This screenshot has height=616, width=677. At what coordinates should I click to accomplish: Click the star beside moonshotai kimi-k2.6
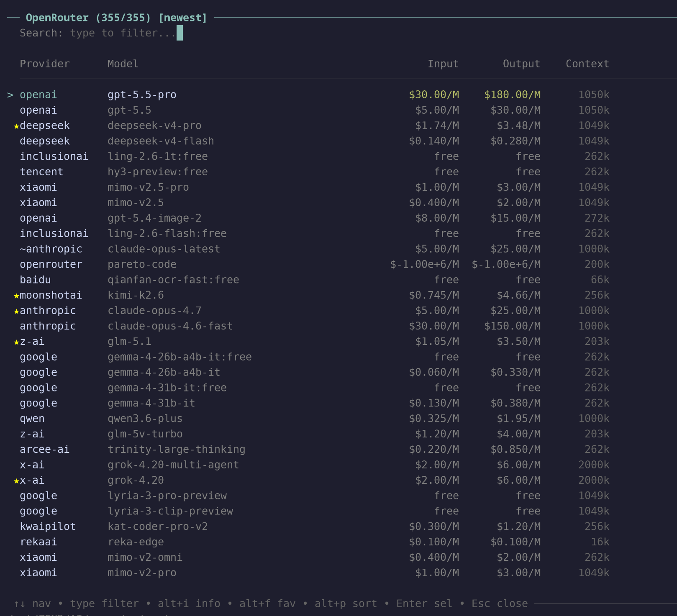(17, 296)
